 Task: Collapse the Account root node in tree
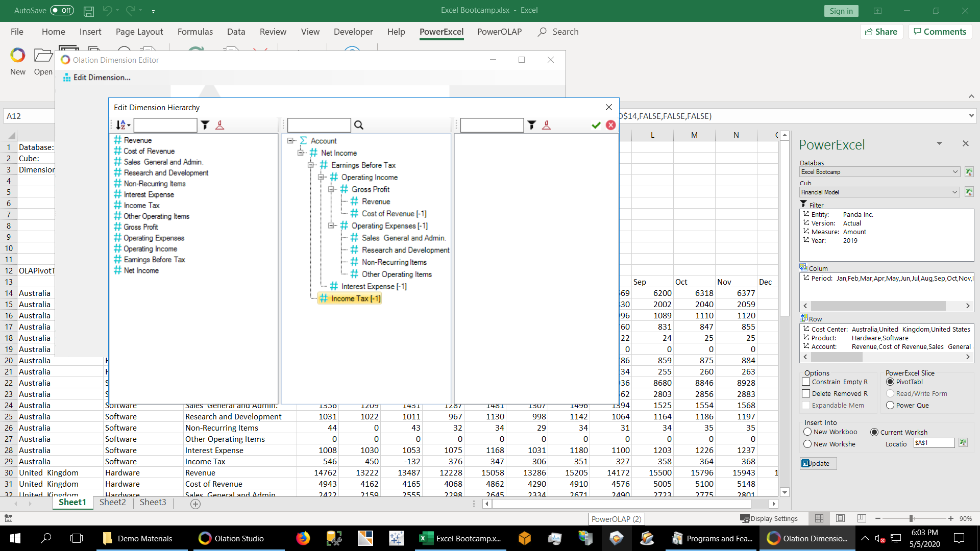[290, 140]
